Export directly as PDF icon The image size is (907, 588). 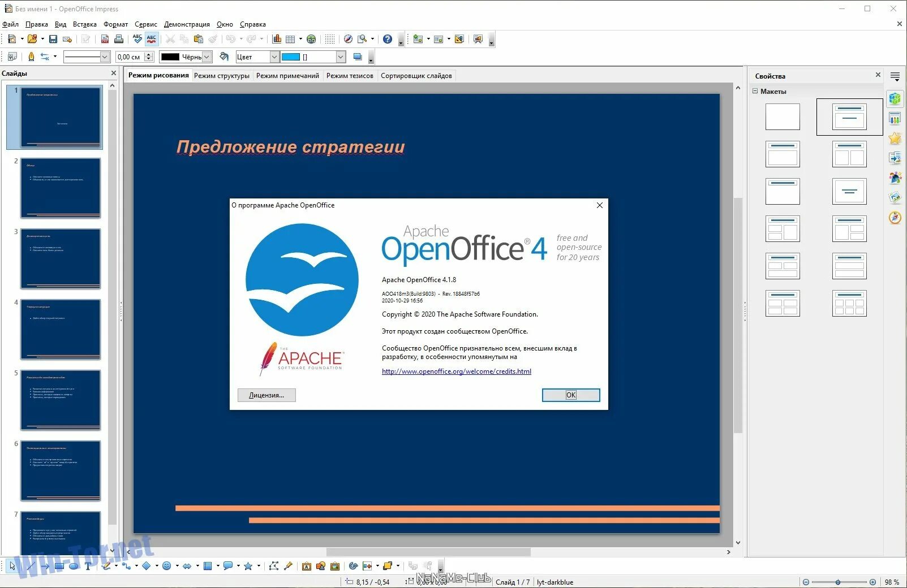(105, 39)
